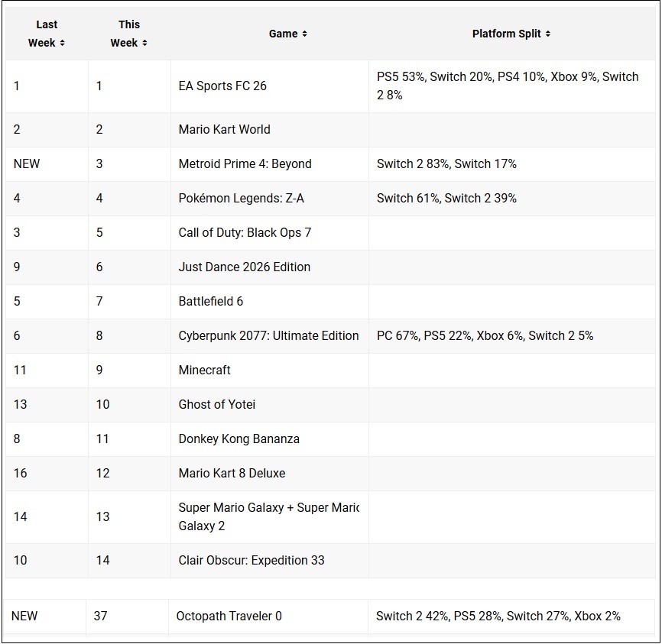
Task: Click Ghost of Yotei game name
Action: pos(217,404)
